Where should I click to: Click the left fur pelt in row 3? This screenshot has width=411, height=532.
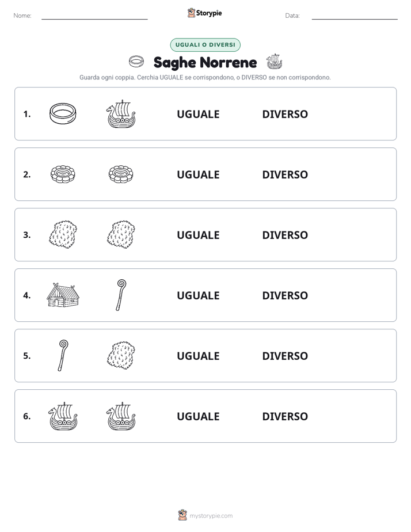pyautogui.click(x=63, y=234)
